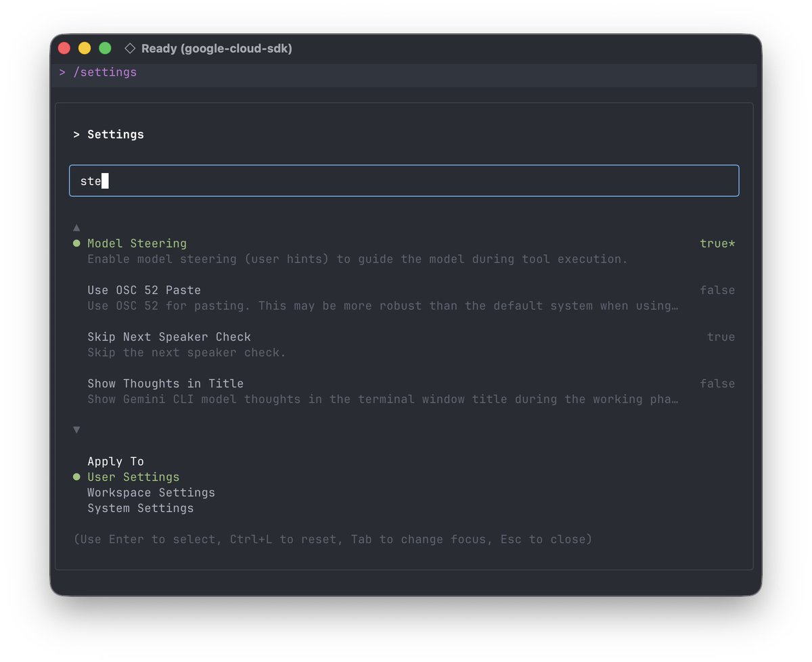Click the green bullet beside User Settings

pos(76,477)
